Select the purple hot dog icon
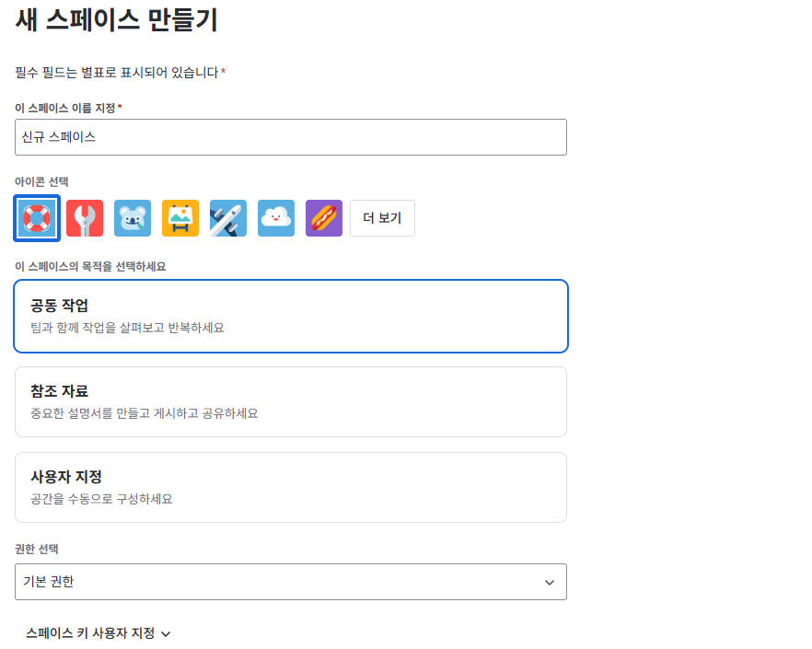The height and width of the screenshot is (649, 812). point(324,218)
